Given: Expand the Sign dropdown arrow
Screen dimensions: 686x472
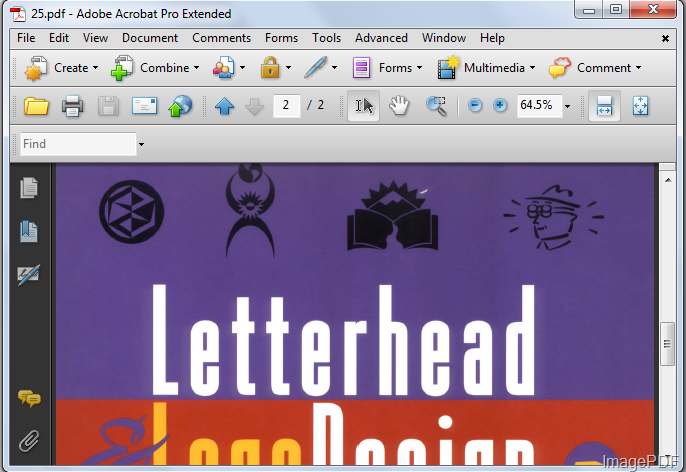Looking at the screenshot, I should [334, 68].
